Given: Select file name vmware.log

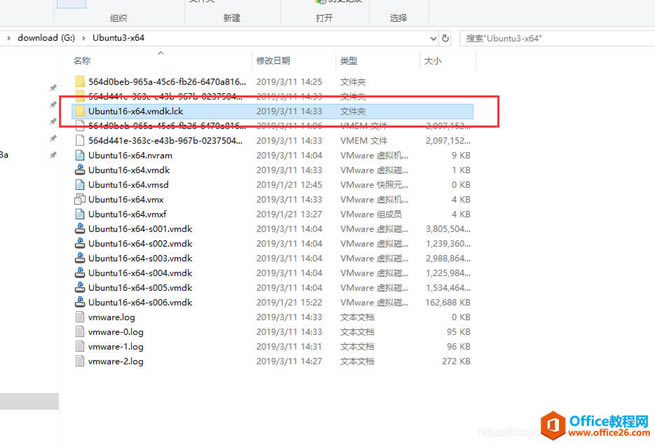Looking at the screenshot, I should coord(112,317).
